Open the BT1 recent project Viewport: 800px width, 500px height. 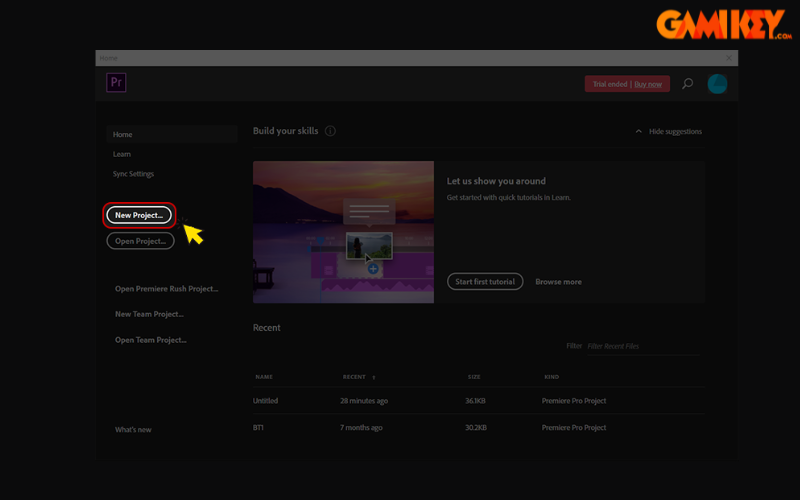coord(258,428)
